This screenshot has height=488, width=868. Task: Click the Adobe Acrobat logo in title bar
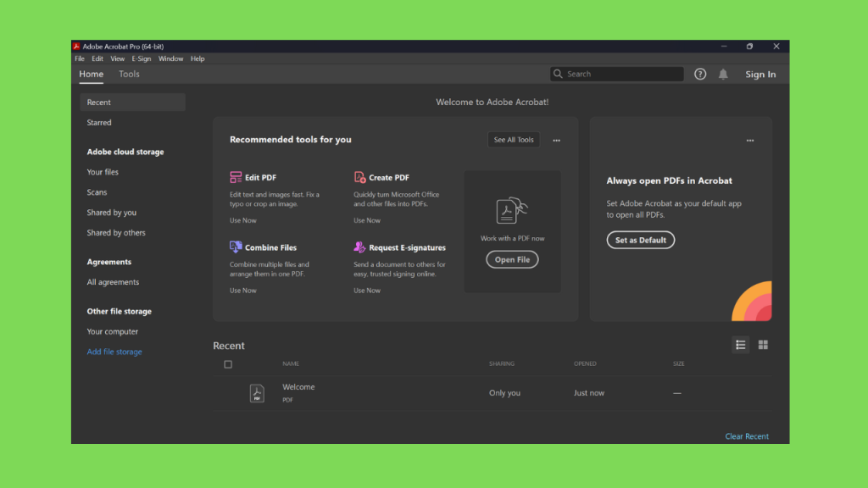point(76,47)
